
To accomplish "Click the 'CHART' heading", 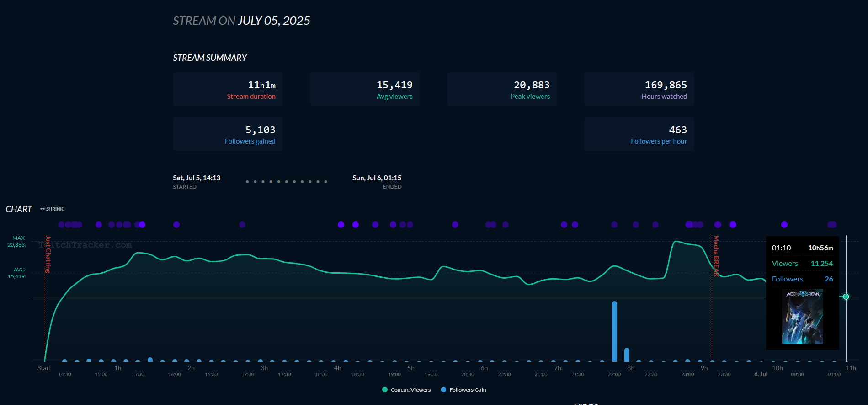I will point(19,209).
